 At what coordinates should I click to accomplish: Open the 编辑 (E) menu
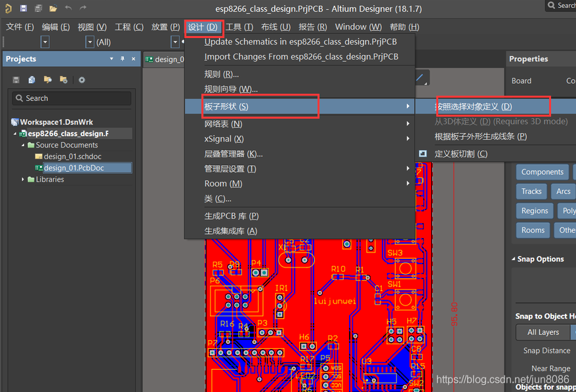click(56, 27)
